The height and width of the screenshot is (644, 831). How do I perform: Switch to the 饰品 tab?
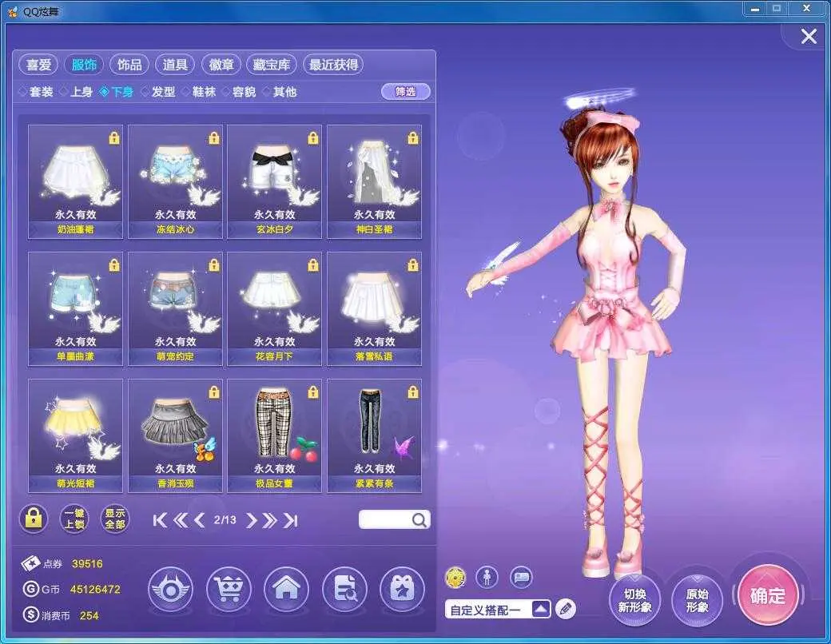tap(129, 65)
